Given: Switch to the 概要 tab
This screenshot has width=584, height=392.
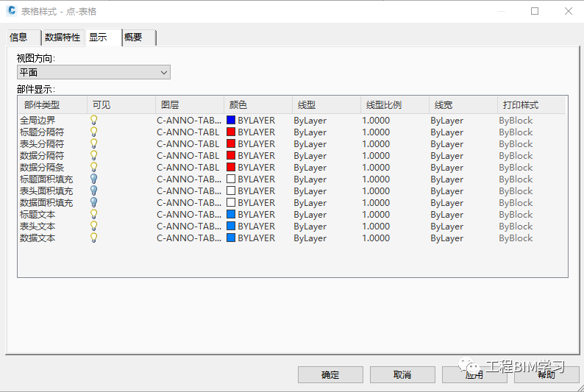Looking at the screenshot, I should pyautogui.click(x=139, y=38).
